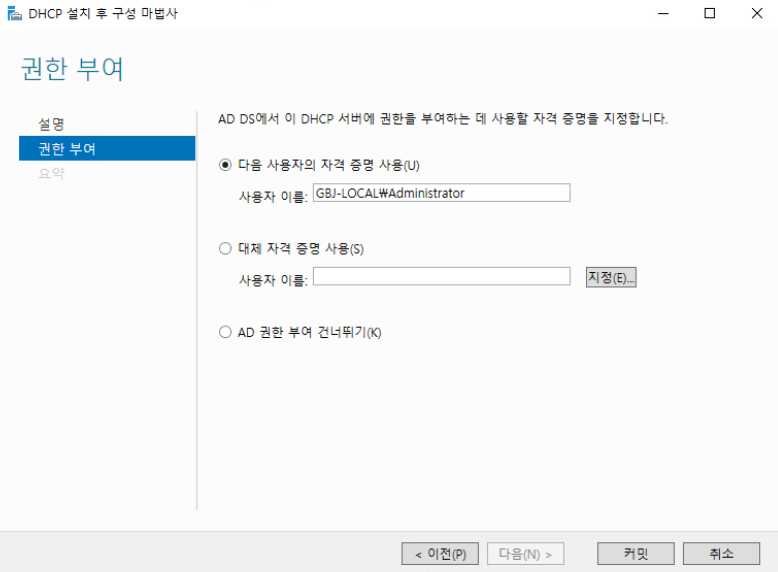Open the 설명 step in the sidebar
This screenshot has height=572, width=778.
[x=52, y=124]
